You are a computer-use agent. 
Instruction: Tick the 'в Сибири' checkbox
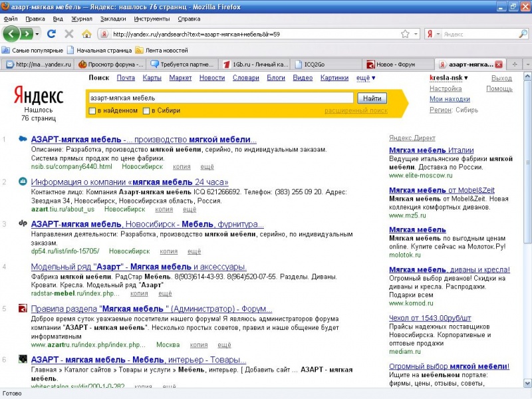tap(146, 110)
